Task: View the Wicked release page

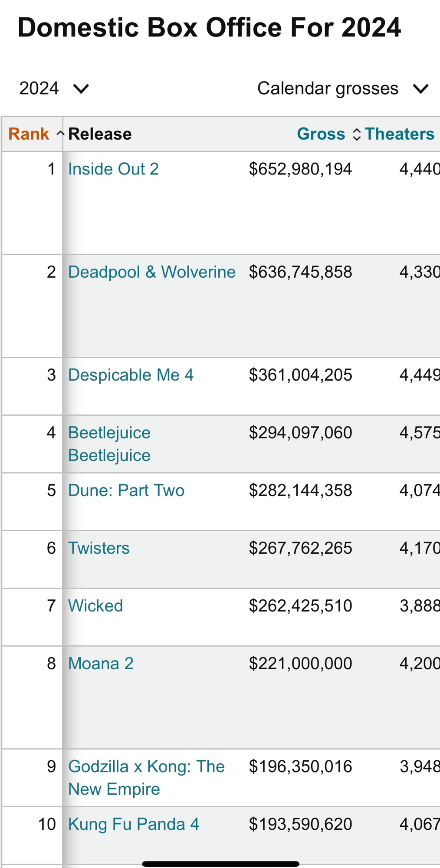Action: coord(95,606)
